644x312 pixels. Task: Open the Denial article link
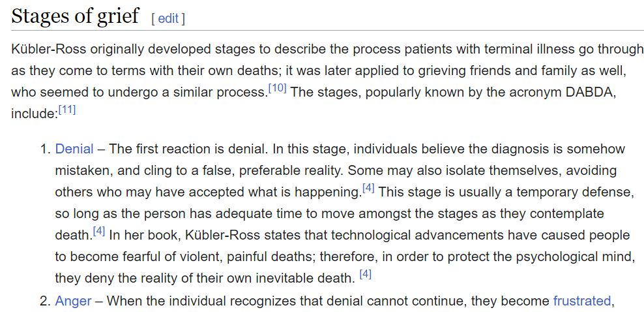74,149
